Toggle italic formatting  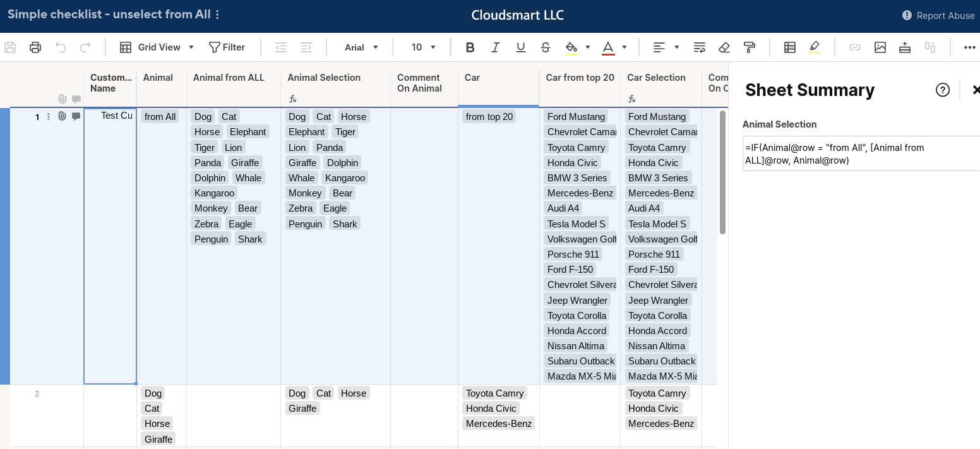click(x=496, y=47)
